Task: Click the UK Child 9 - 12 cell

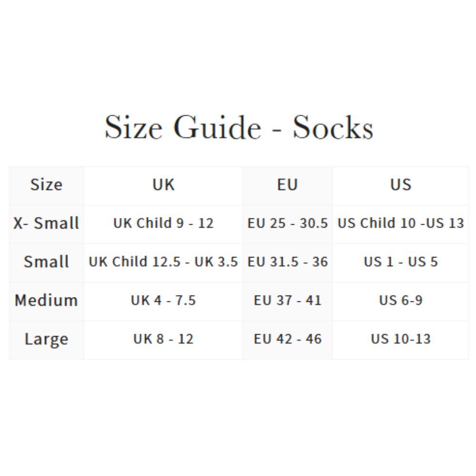Action: (163, 223)
